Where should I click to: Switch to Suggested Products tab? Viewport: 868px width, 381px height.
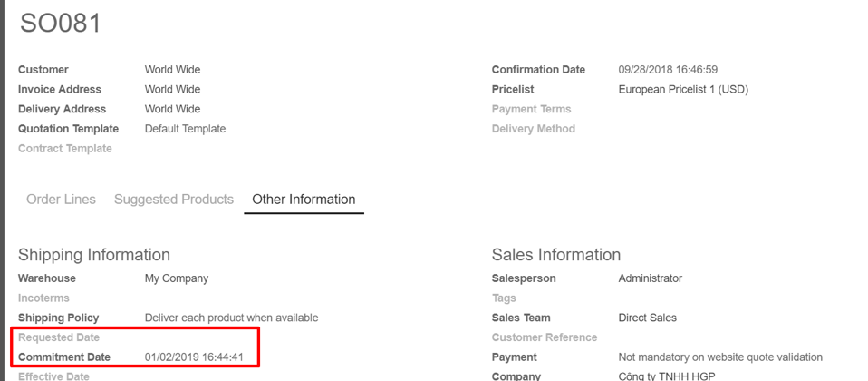click(174, 200)
